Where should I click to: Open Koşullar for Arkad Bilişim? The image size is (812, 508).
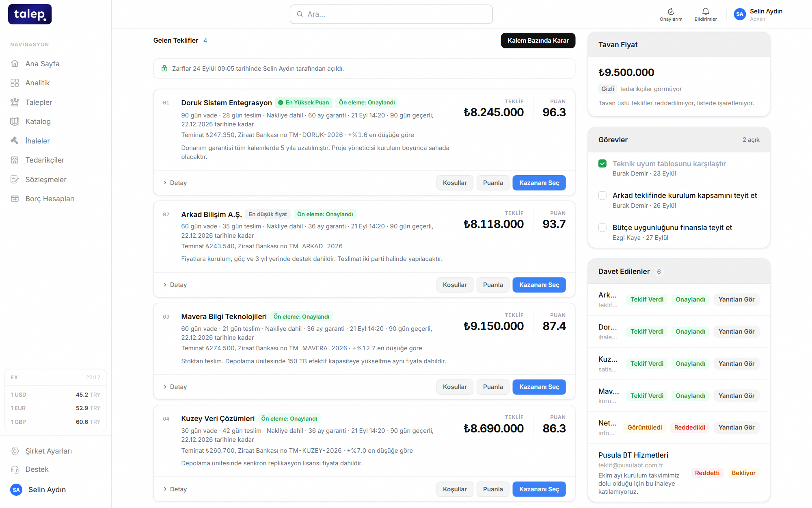coord(455,285)
